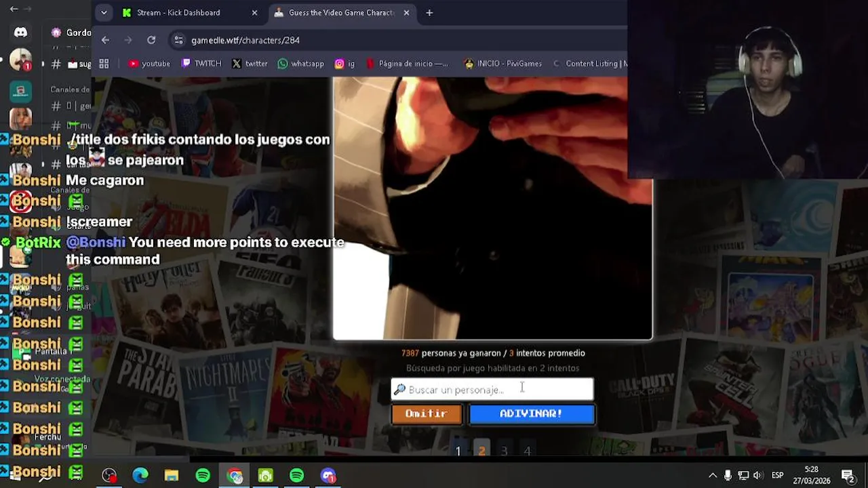Reload the gamedle page
The width and height of the screenshot is (868, 488).
151,40
